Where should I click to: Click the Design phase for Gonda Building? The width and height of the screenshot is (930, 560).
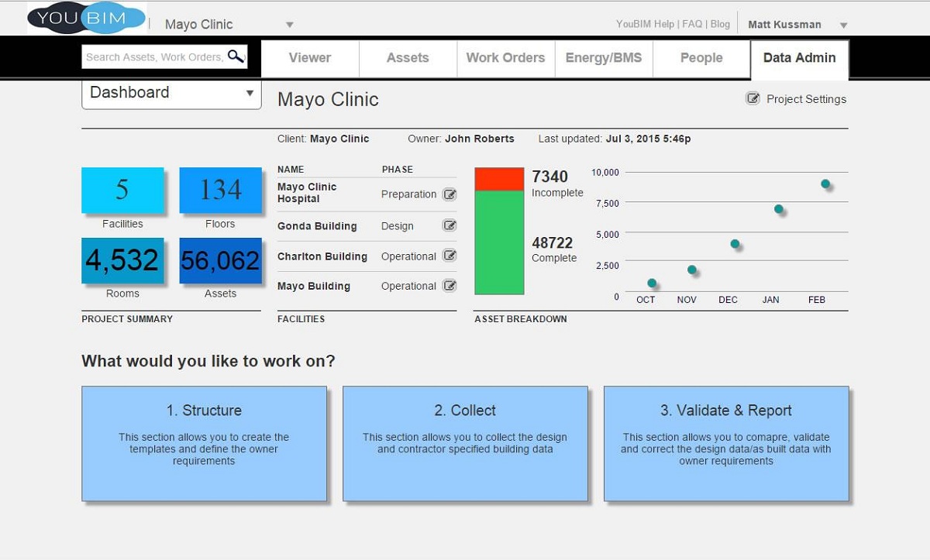pyautogui.click(x=398, y=226)
